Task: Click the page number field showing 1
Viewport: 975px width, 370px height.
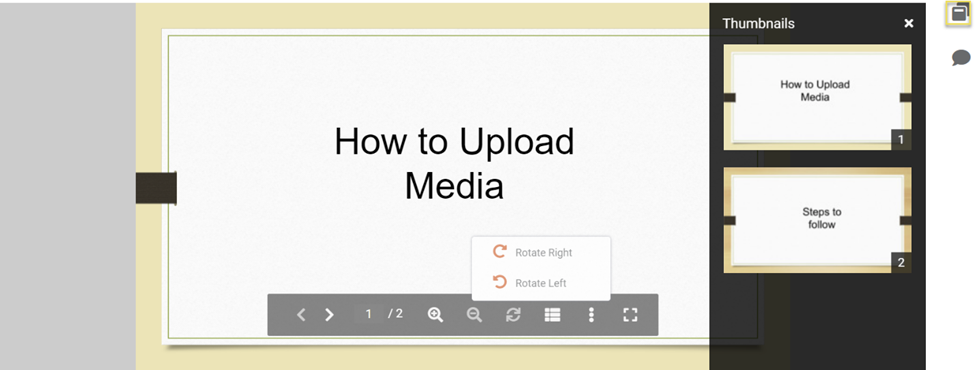Action: coord(368,314)
